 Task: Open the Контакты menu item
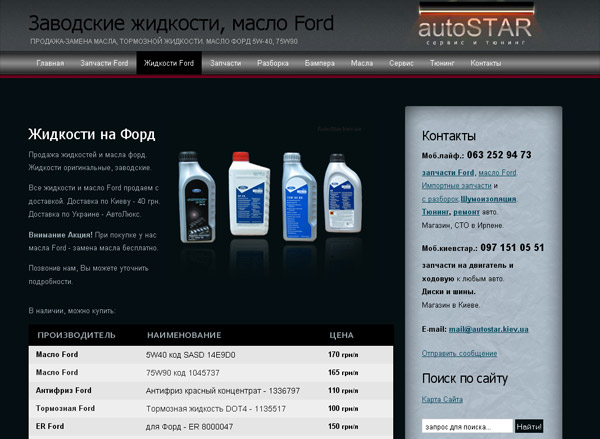486,63
